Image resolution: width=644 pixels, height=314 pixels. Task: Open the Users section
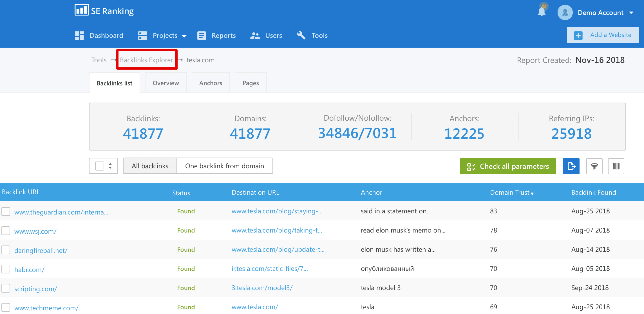[266, 36]
